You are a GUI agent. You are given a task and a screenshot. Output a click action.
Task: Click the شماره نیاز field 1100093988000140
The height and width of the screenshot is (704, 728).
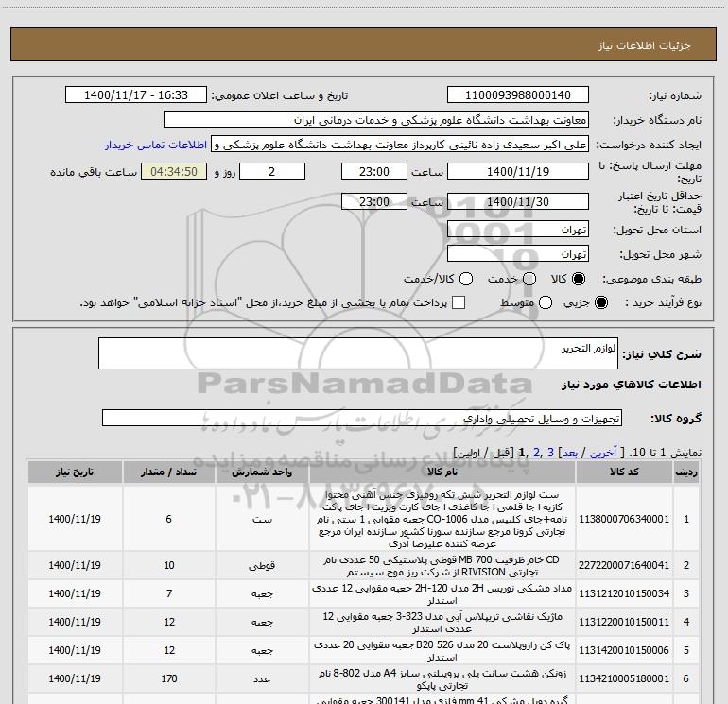coord(518,95)
